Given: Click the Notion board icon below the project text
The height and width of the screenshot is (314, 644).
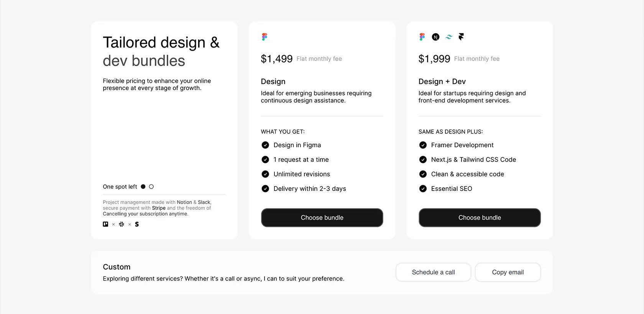Looking at the screenshot, I should 105,224.
